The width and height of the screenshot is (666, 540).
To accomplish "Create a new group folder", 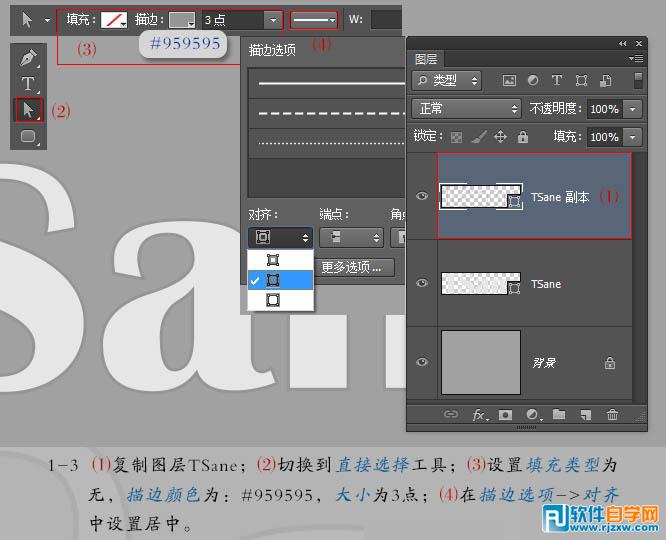I will (559, 414).
